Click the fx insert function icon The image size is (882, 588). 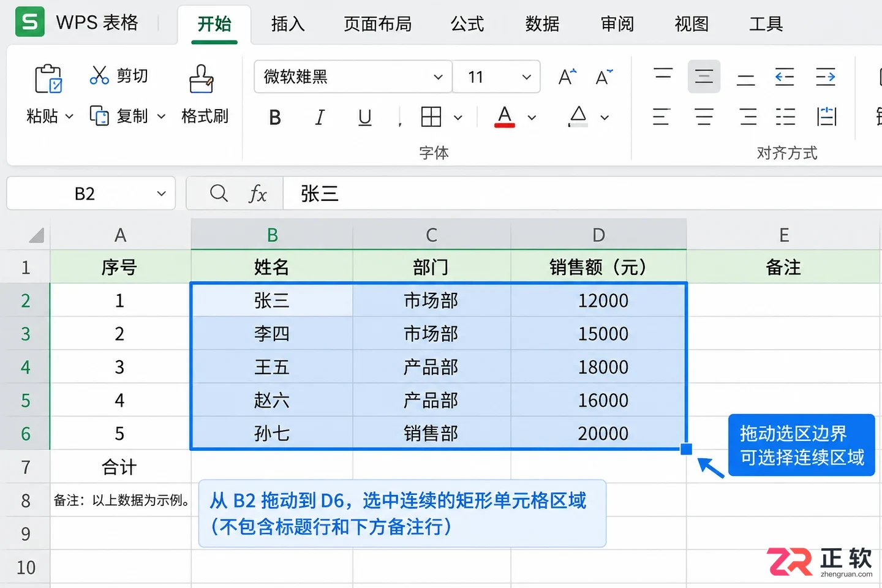tap(258, 194)
